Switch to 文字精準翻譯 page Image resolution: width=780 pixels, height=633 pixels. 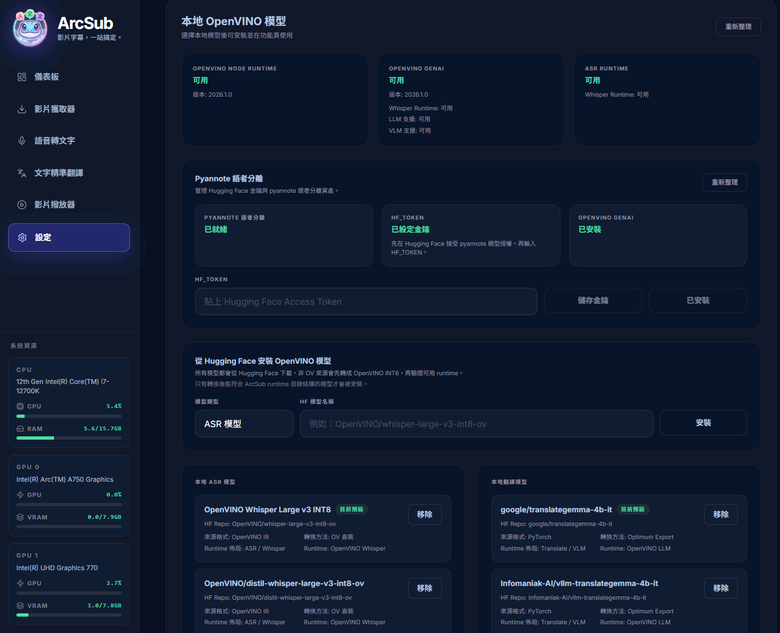pyautogui.click(x=69, y=173)
